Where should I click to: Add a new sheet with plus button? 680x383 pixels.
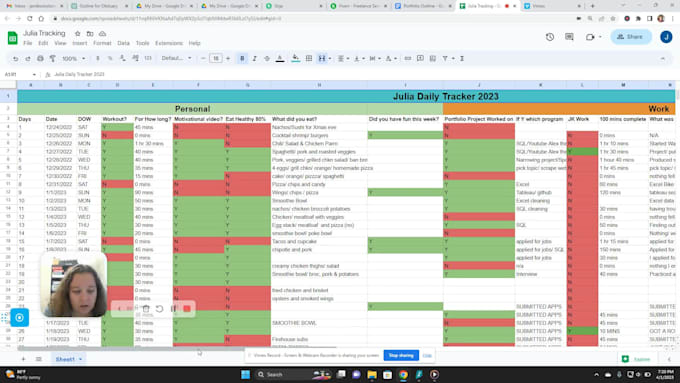[x=23, y=359]
